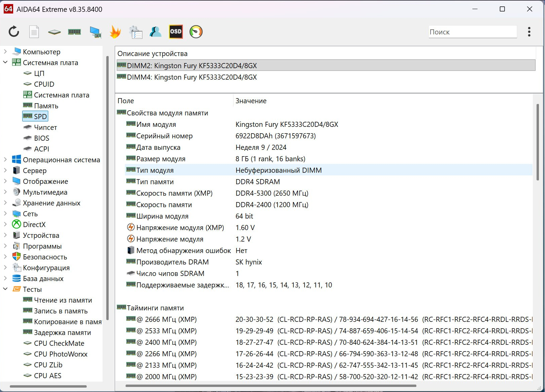The width and height of the screenshot is (545, 392).
Task: Open the OSD panel icon
Action: point(176,32)
